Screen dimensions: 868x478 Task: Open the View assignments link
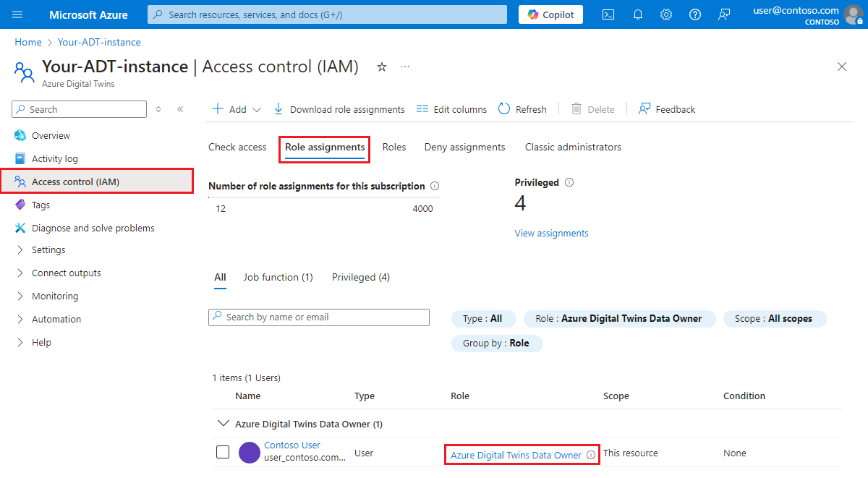[x=551, y=233]
